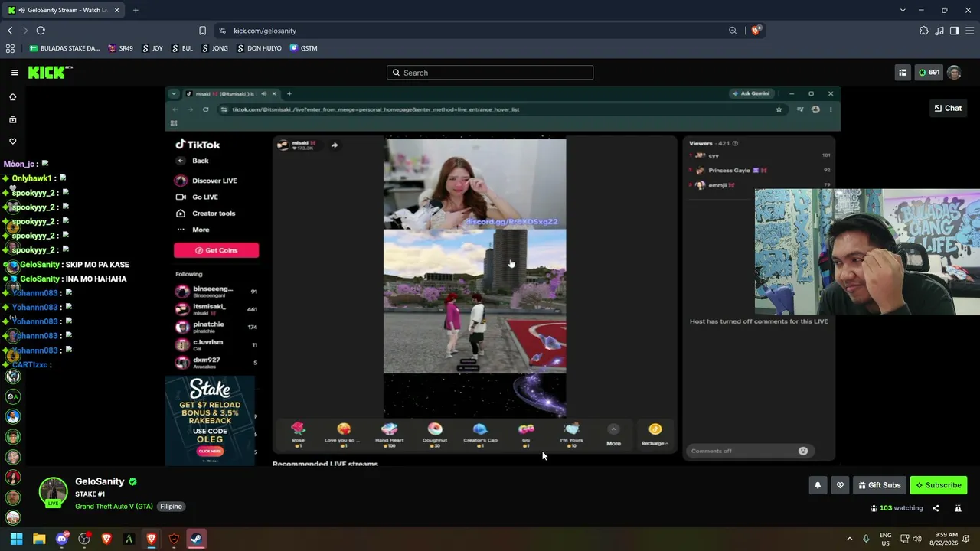Toggle follow heart for GeloSanity
The height and width of the screenshot is (551, 980).
pyautogui.click(x=840, y=485)
